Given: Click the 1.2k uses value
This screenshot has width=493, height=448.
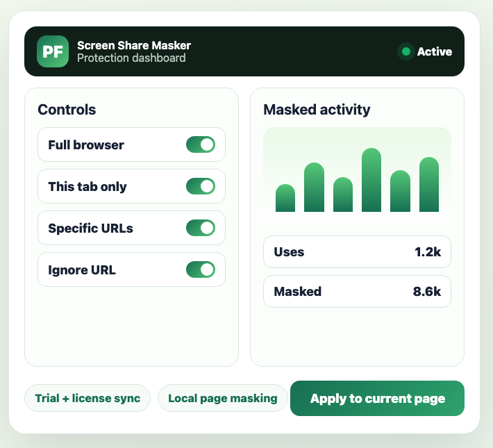Looking at the screenshot, I should click(x=428, y=252).
